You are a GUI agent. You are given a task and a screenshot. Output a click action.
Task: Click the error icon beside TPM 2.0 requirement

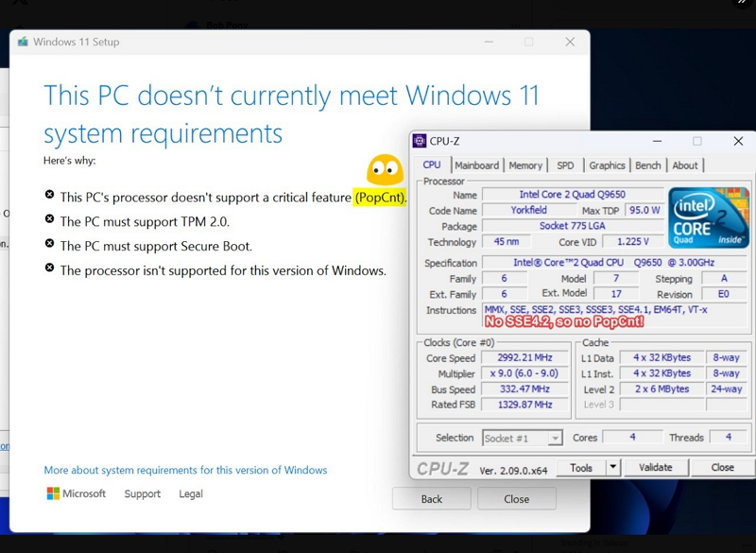pyautogui.click(x=49, y=219)
